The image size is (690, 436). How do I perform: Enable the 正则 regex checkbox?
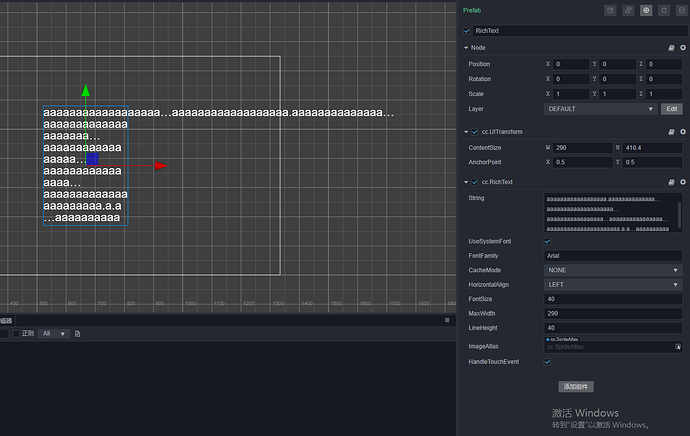tap(16, 334)
